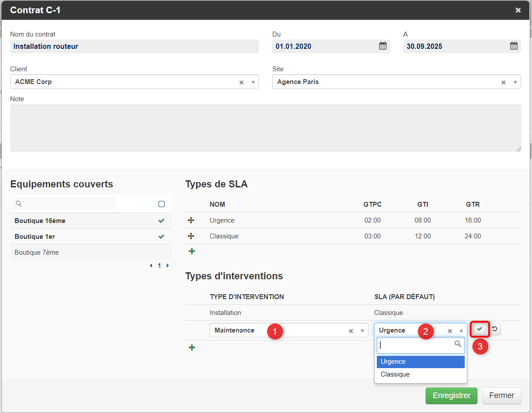Click inside the Note text area
The height and width of the screenshot is (413, 532).
(266, 128)
